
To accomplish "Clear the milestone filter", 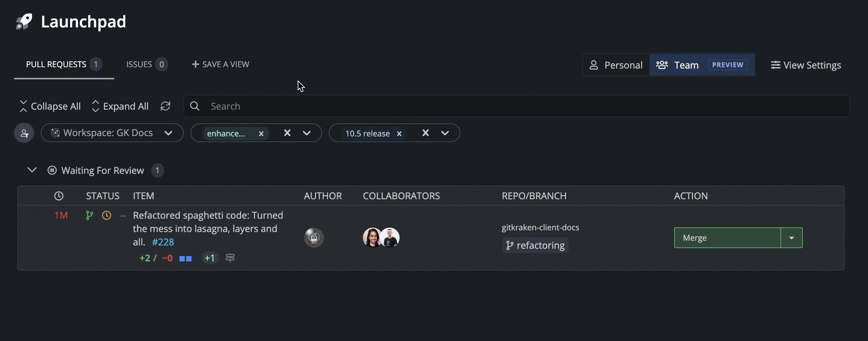I will tap(426, 133).
